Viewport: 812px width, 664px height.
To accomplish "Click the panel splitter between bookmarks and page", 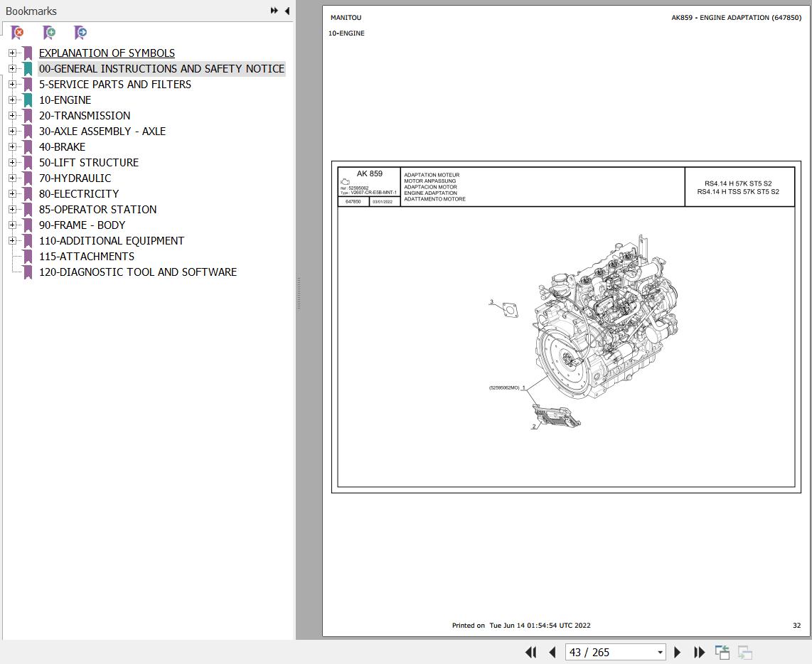I will (298, 293).
